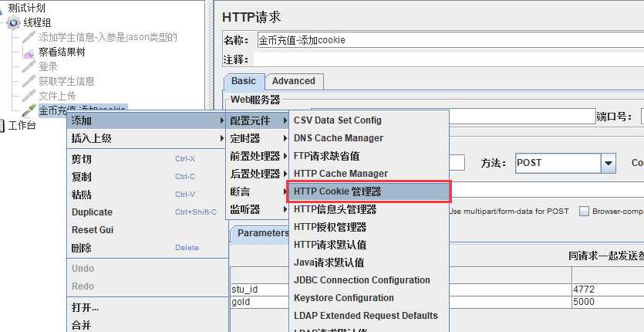Open the Parameters tab
The height and width of the screenshot is (332, 644).
point(261,233)
